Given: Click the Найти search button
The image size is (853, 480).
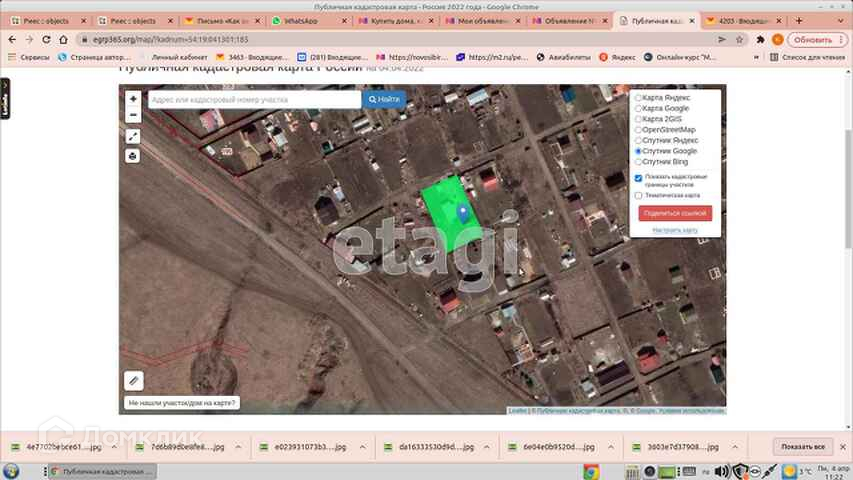Looking at the screenshot, I should pyautogui.click(x=384, y=100).
